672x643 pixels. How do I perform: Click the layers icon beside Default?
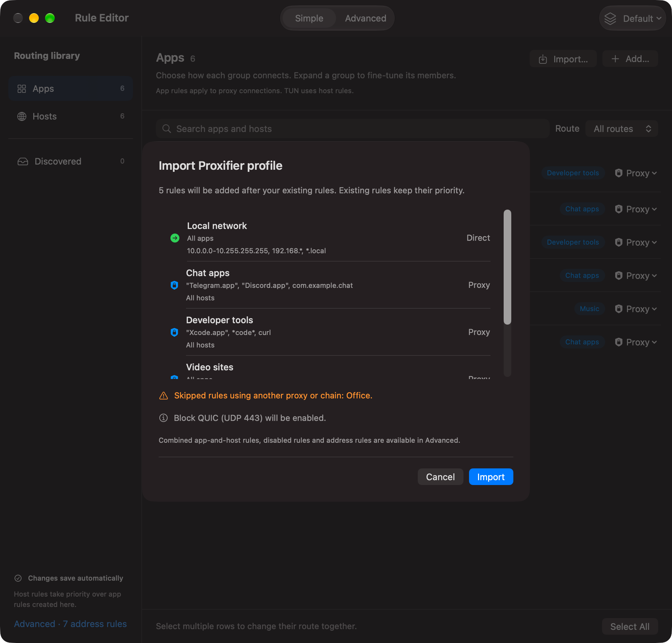(x=610, y=18)
